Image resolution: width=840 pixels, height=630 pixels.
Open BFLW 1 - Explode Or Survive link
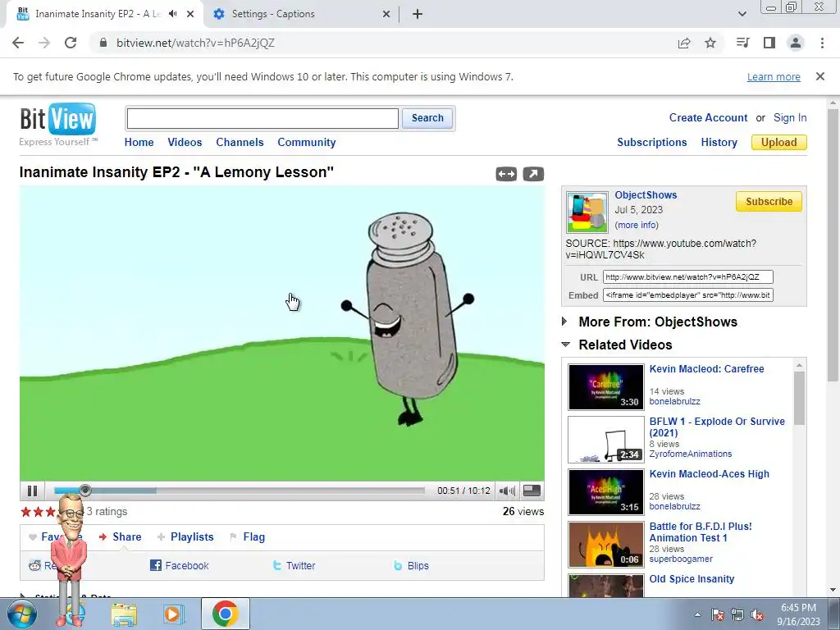tap(717, 427)
